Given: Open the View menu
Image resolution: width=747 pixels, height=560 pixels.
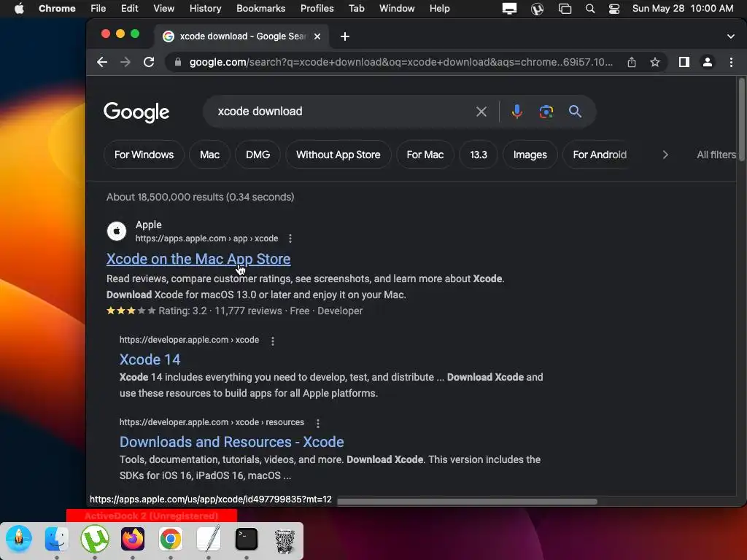Looking at the screenshot, I should pos(163,9).
